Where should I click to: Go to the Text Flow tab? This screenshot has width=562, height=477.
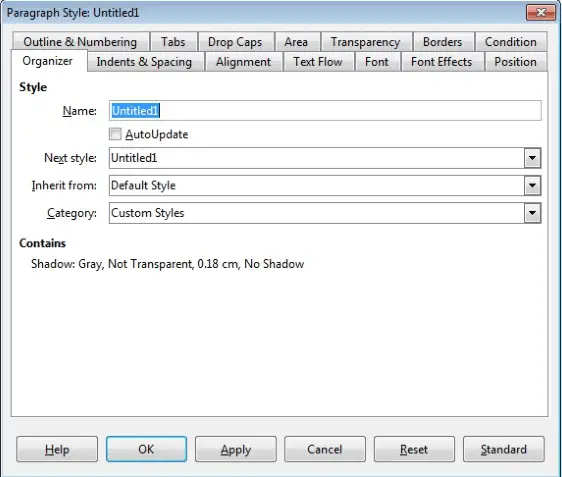pyautogui.click(x=318, y=62)
